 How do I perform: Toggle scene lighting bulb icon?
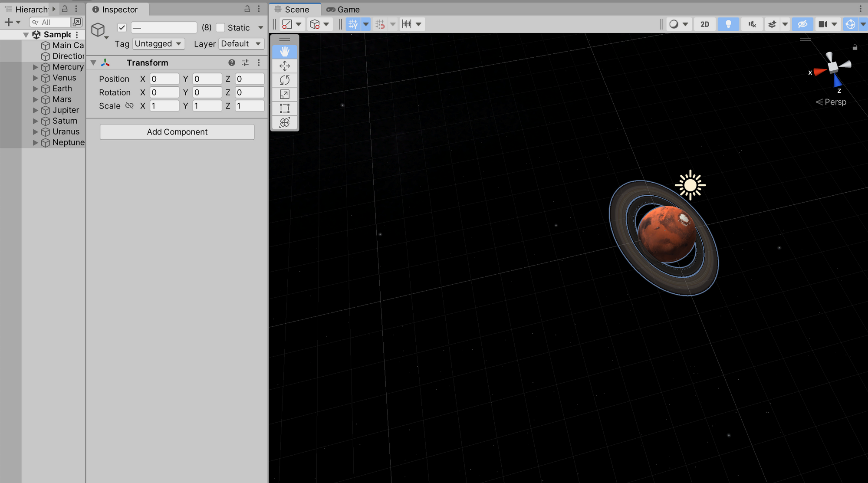728,24
